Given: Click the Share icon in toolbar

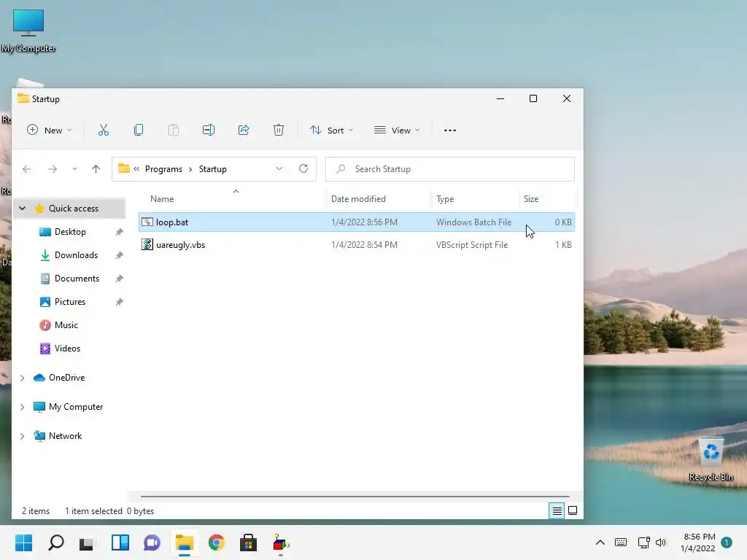Looking at the screenshot, I should pos(244,130).
